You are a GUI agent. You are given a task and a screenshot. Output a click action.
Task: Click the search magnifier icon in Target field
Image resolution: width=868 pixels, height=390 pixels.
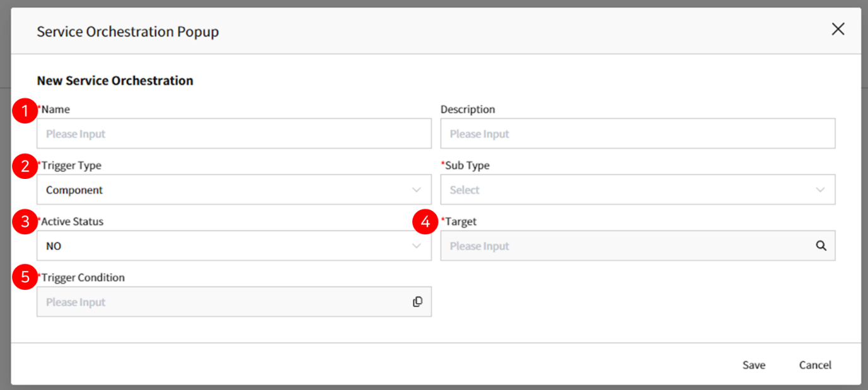(821, 246)
